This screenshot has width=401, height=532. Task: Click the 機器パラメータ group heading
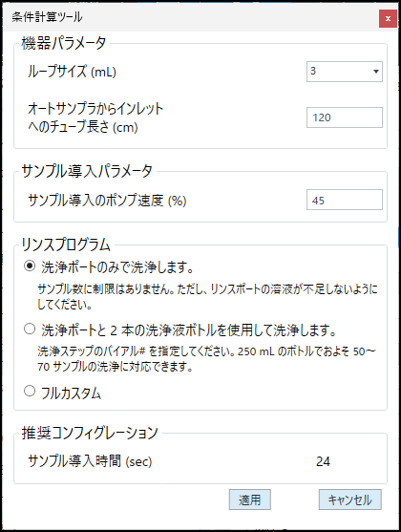64,43
